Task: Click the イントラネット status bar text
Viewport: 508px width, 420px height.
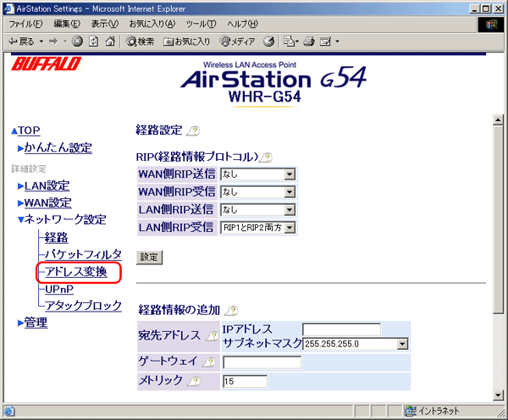Action: (439, 412)
